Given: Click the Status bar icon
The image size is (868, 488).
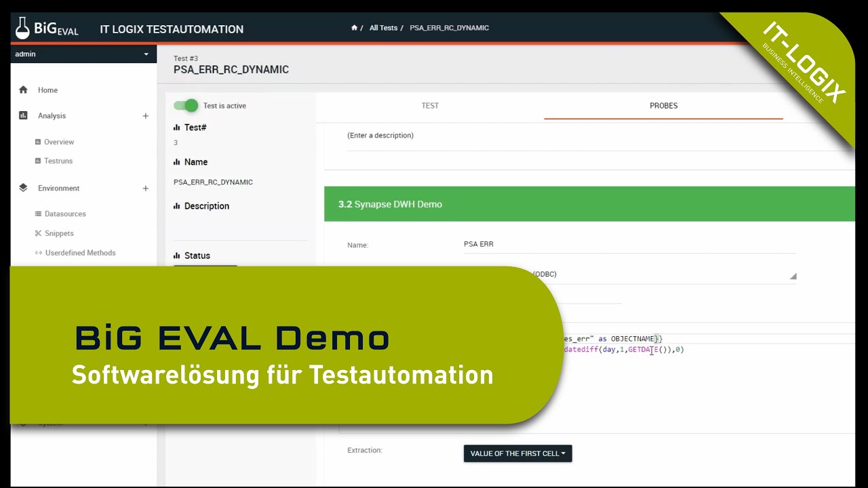Looking at the screenshot, I should coord(177,256).
